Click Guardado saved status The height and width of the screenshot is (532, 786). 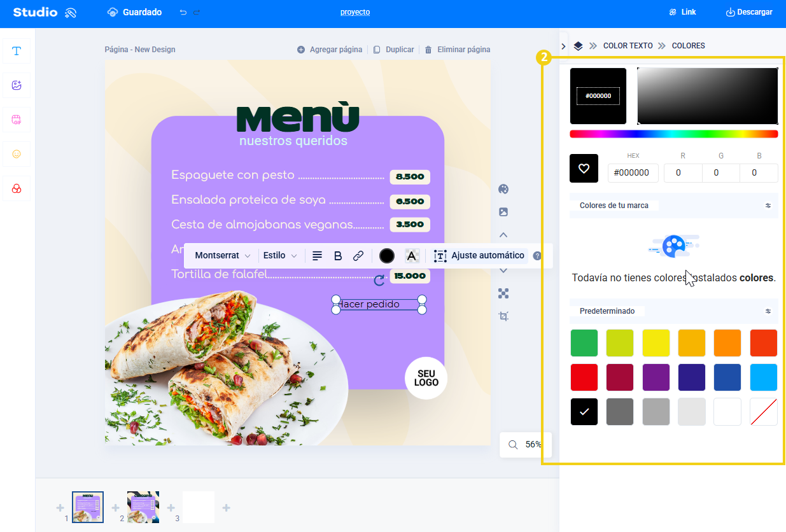pos(134,12)
